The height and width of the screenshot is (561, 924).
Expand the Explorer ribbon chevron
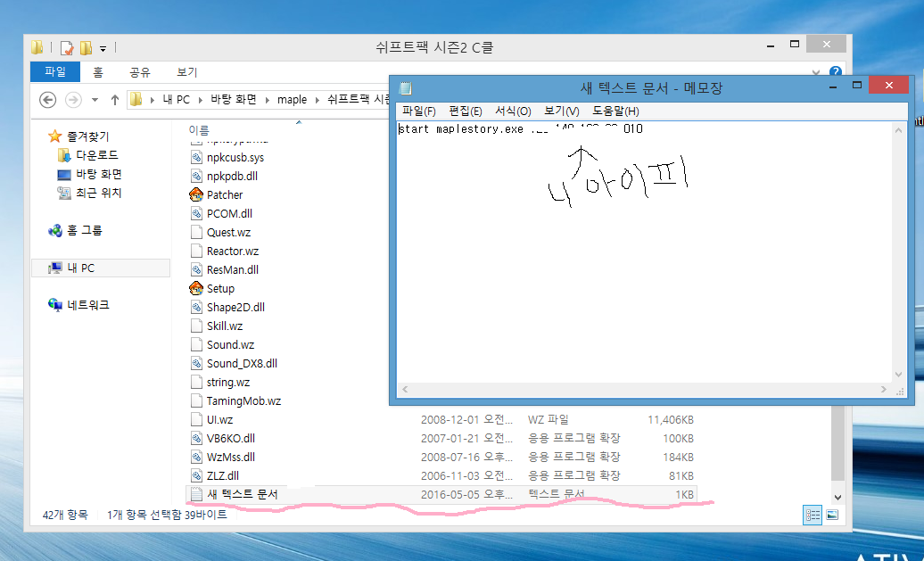tap(816, 72)
